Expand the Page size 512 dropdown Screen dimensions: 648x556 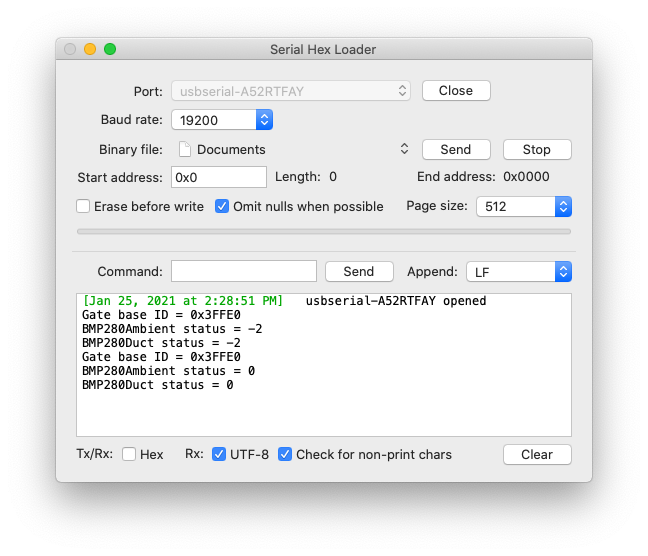(x=524, y=206)
